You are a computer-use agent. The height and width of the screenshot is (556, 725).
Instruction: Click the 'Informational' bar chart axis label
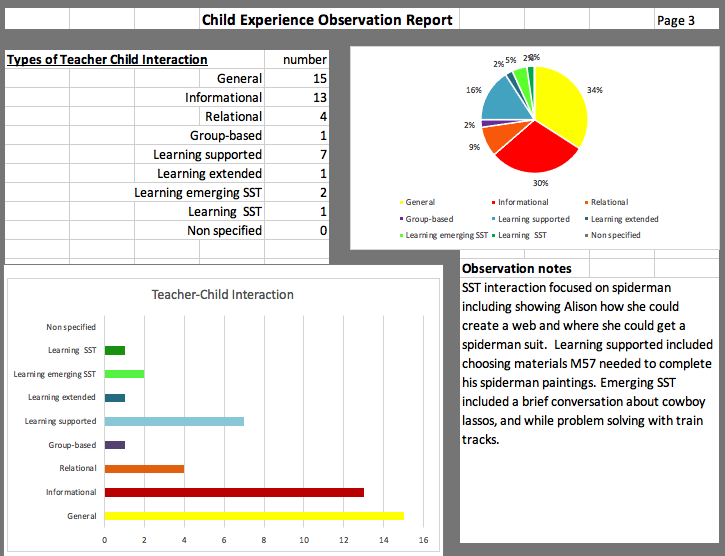point(71,492)
